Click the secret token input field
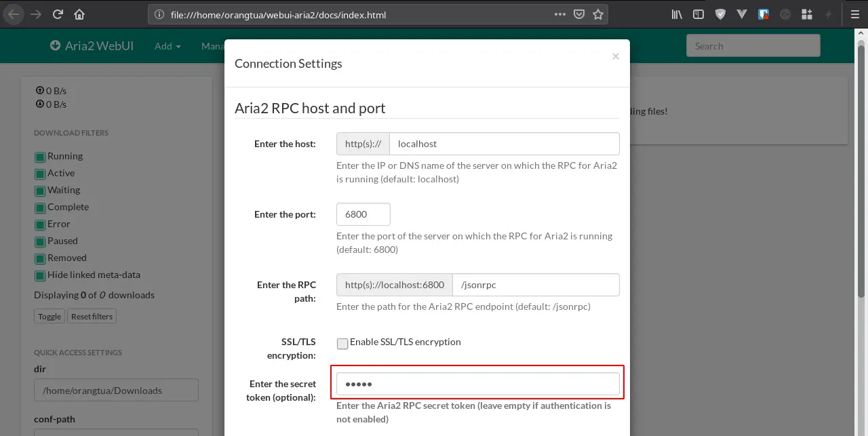 pyautogui.click(x=477, y=384)
